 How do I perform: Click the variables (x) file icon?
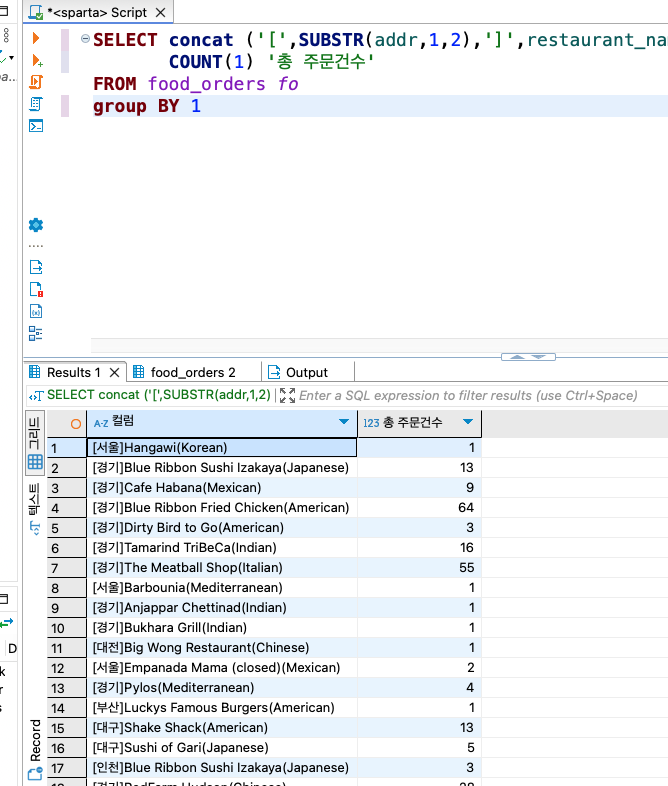(x=36, y=311)
